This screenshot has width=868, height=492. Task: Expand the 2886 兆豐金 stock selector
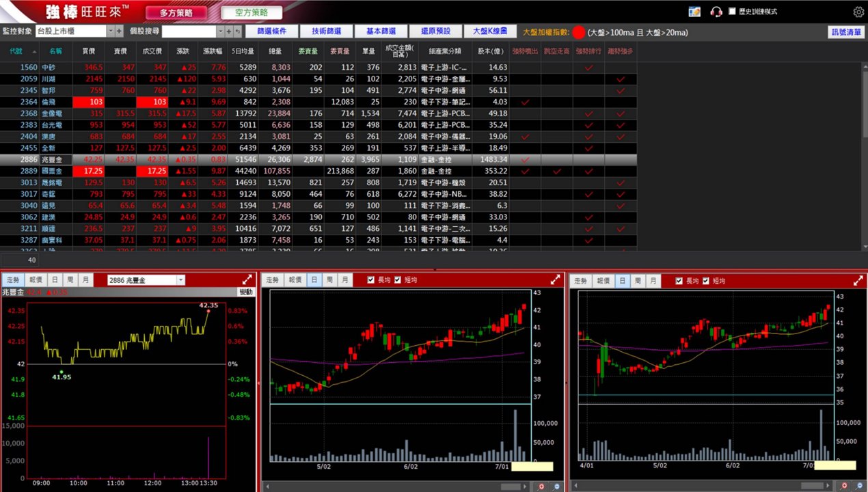coord(181,280)
